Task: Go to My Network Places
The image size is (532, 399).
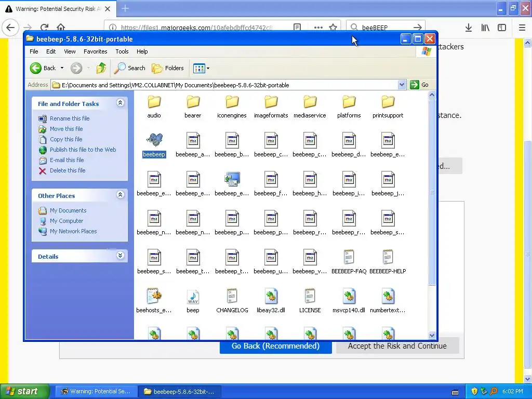Action: point(73,231)
